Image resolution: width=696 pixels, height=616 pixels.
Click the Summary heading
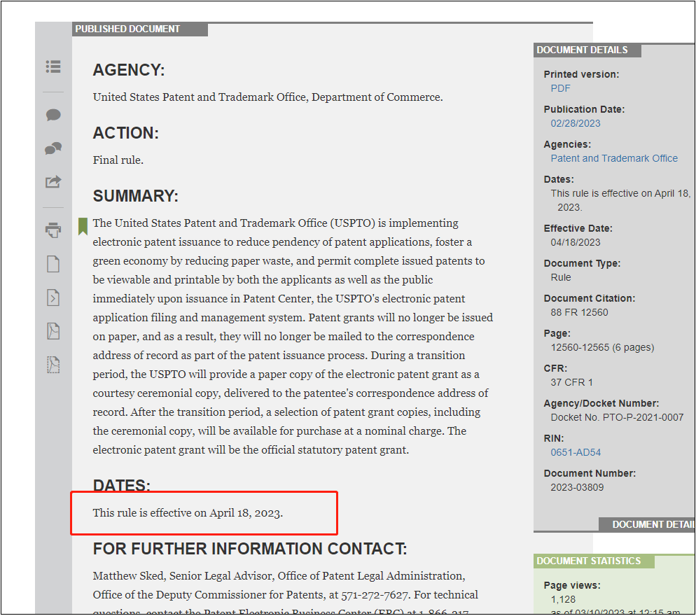pos(135,196)
